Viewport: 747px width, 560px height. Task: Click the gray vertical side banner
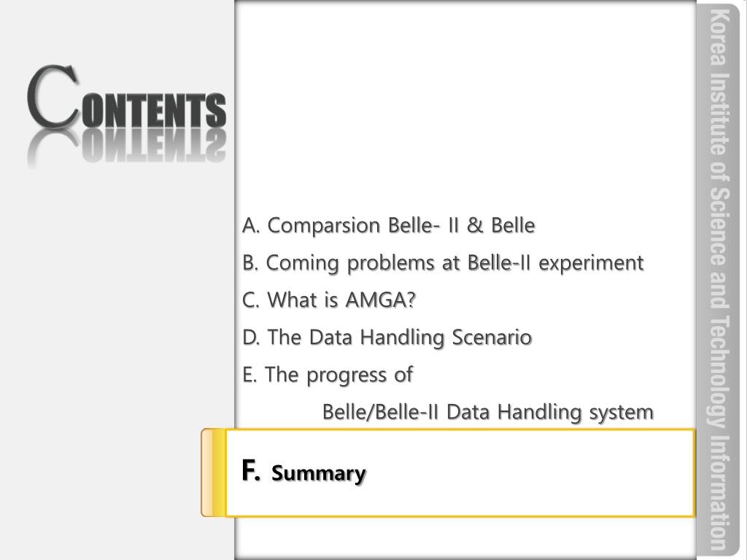click(x=719, y=280)
